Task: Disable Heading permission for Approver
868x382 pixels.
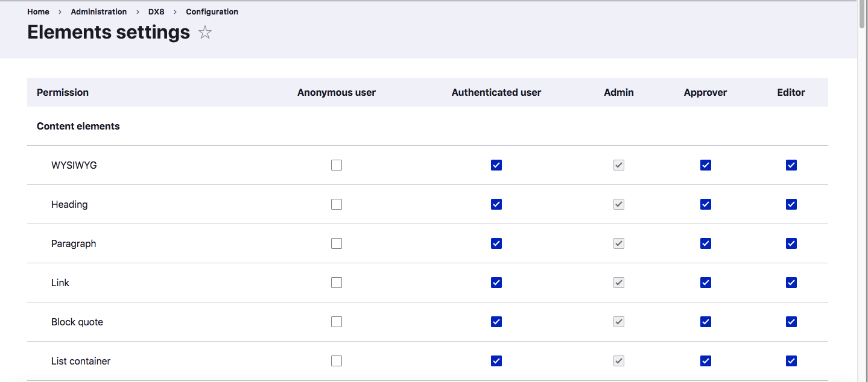Action: point(706,204)
